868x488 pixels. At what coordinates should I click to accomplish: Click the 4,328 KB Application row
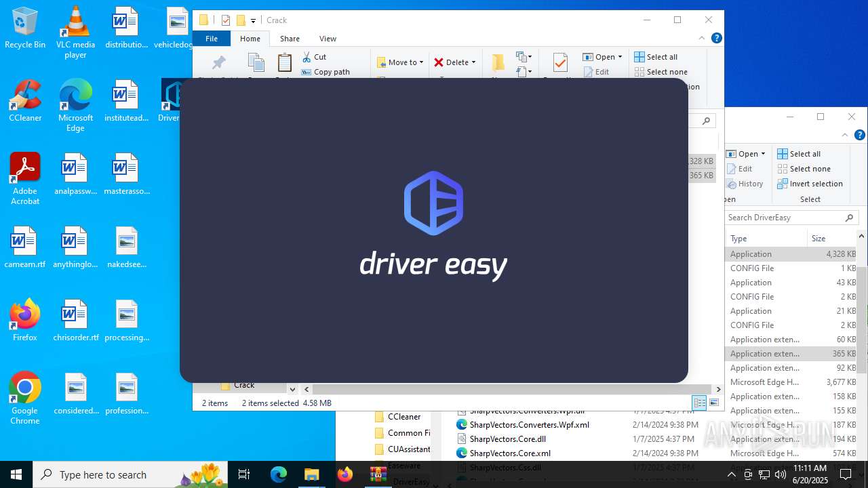coord(791,254)
